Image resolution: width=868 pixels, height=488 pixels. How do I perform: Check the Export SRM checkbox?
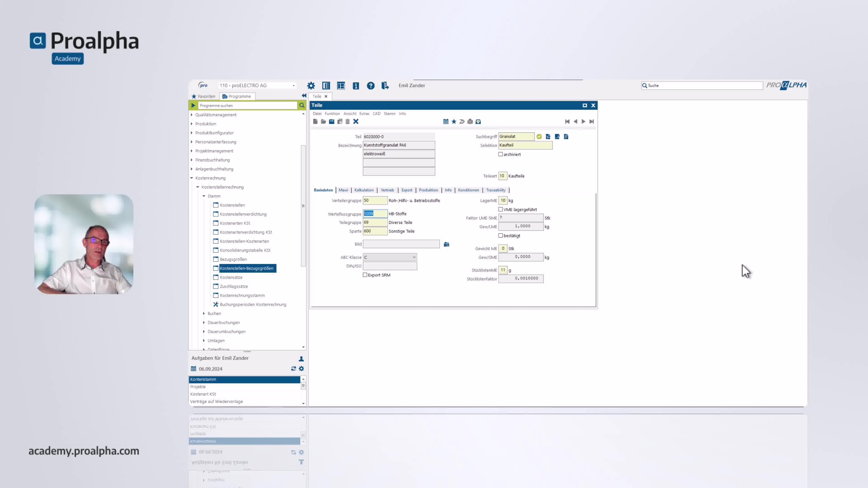tap(365, 275)
